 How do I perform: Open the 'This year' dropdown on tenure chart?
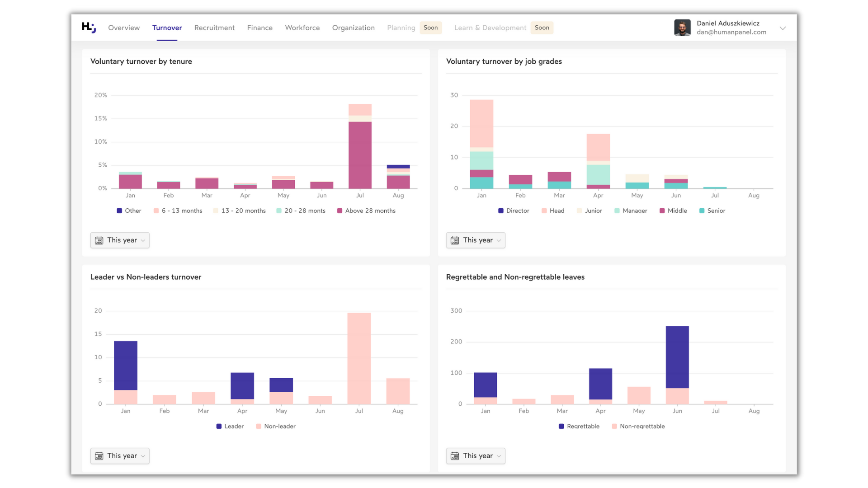coord(120,240)
